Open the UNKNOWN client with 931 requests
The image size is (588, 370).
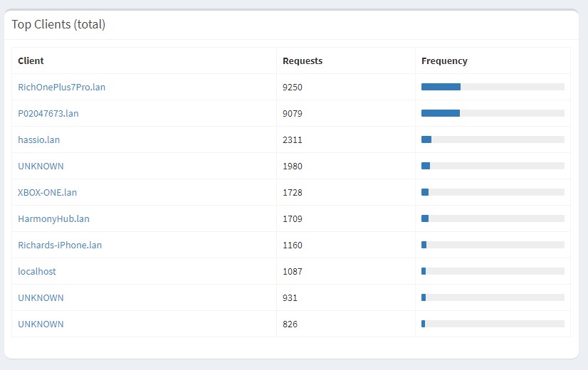coord(41,297)
